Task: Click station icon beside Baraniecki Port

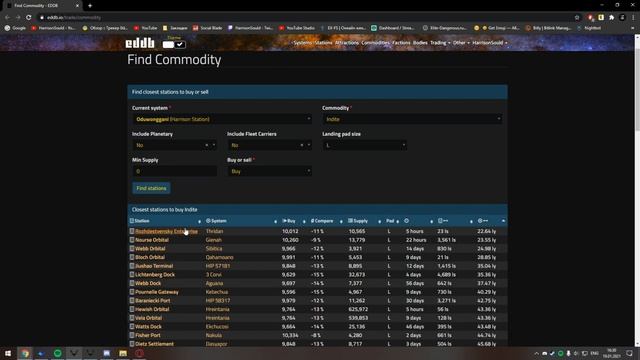Action: tap(132, 300)
